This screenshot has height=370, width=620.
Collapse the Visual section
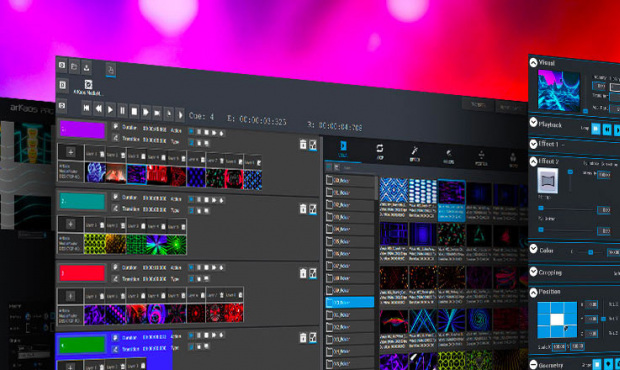pyautogui.click(x=533, y=62)
